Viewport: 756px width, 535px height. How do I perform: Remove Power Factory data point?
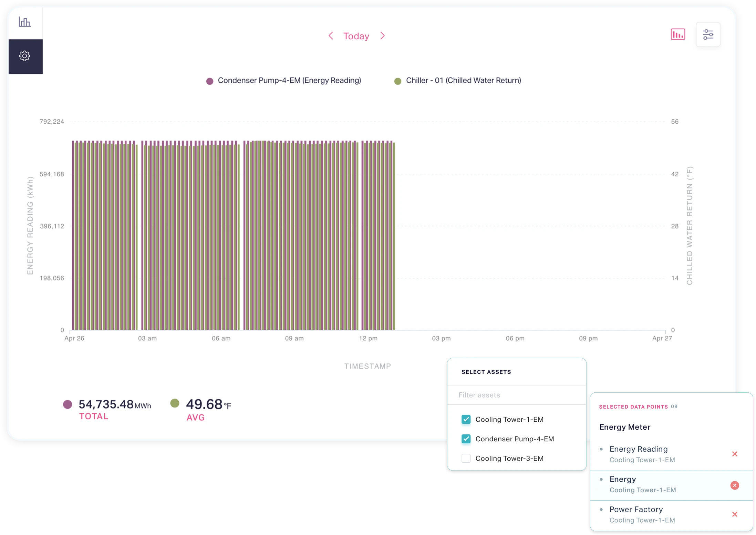(734, 514)
